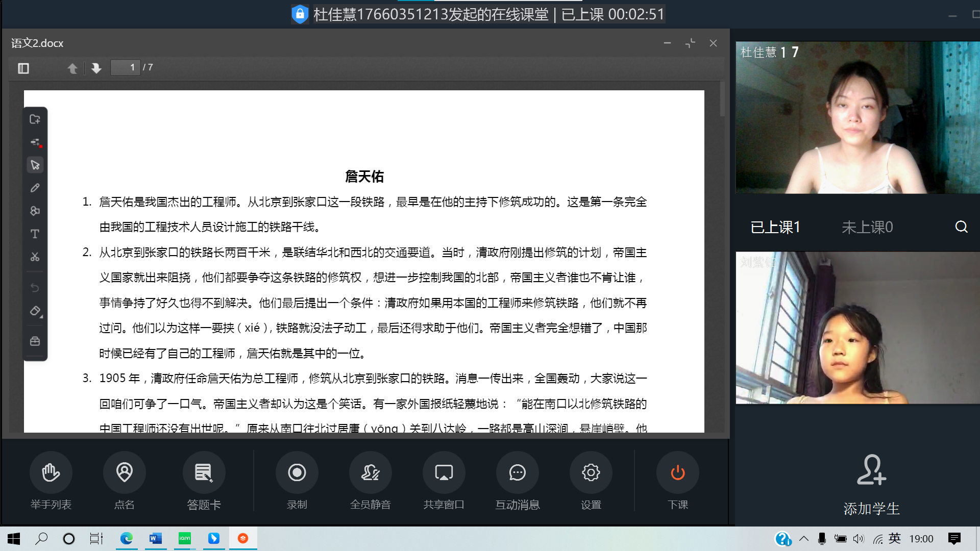The width and height of the screenshot is (980, 551).
Task: Open Windows taskbar search
Action: (41, 539)
